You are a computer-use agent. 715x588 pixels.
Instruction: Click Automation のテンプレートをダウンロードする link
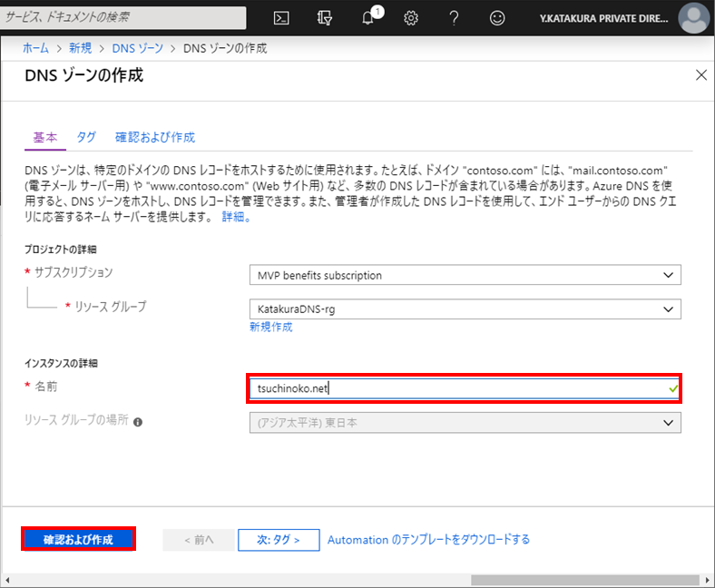pyautogui.click(x=428, y=540)
